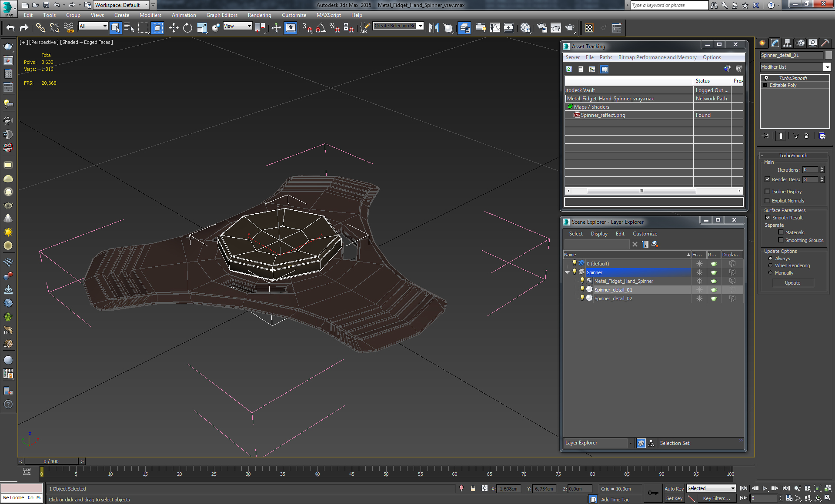Click the Render Production teapot icon

click(x=570, y=28)
